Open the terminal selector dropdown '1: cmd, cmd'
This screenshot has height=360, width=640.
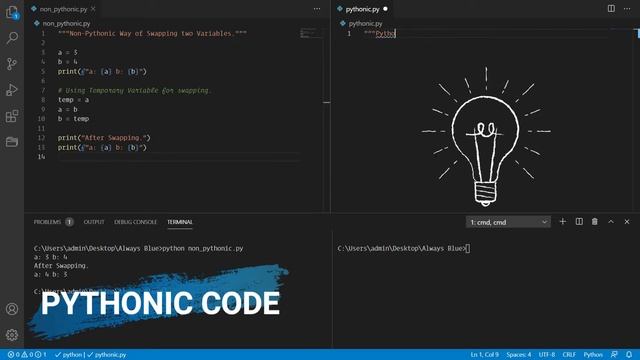click(x=508, y=222)
